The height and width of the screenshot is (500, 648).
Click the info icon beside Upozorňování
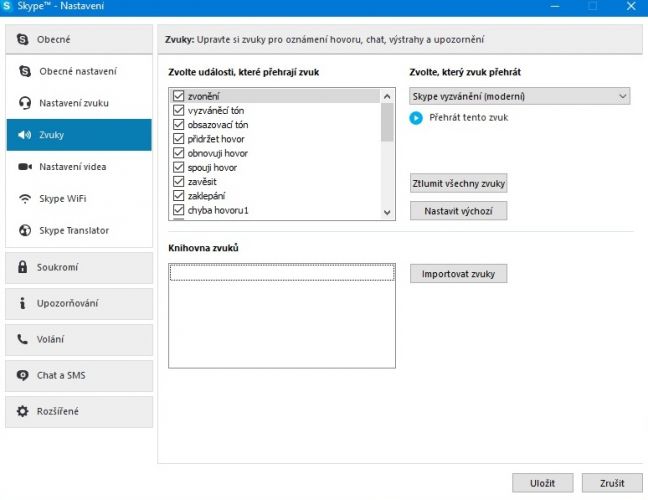coord(22,303)
